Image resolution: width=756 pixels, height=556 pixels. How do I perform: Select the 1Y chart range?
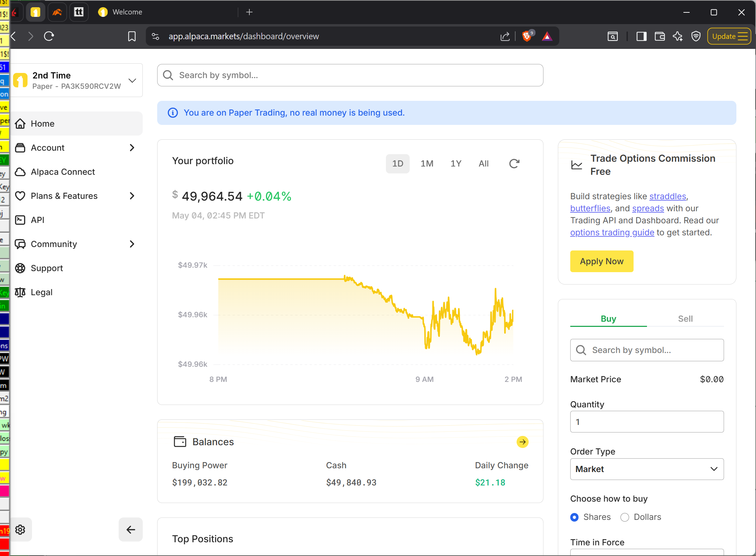[x=456, y=163]
